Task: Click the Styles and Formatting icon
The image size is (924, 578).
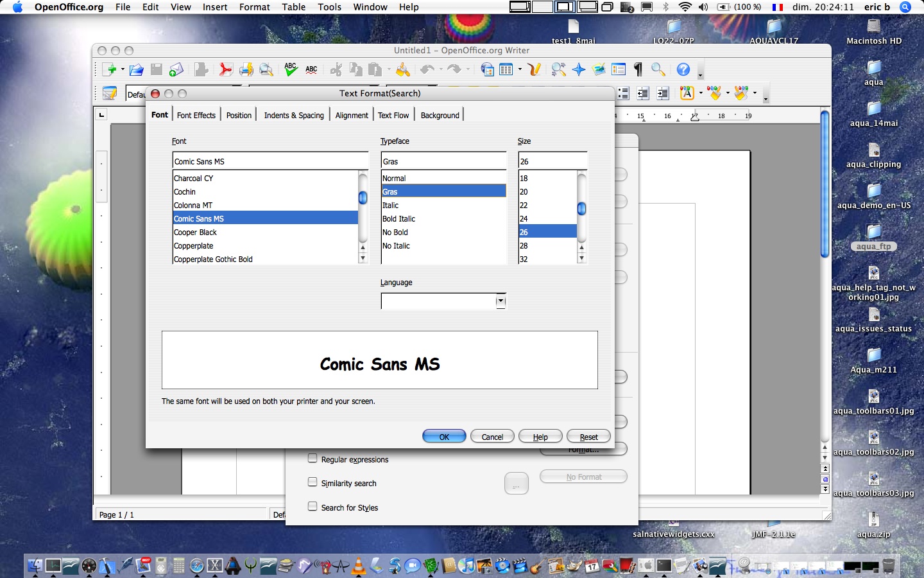Action: pyautogui.click(x=110, y=94)
